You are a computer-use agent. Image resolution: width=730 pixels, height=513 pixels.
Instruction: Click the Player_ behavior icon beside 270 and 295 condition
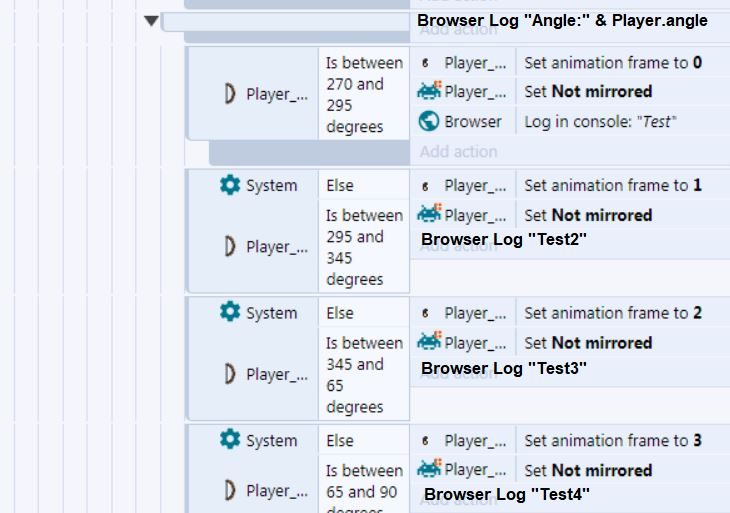click(x=230, y=94)
